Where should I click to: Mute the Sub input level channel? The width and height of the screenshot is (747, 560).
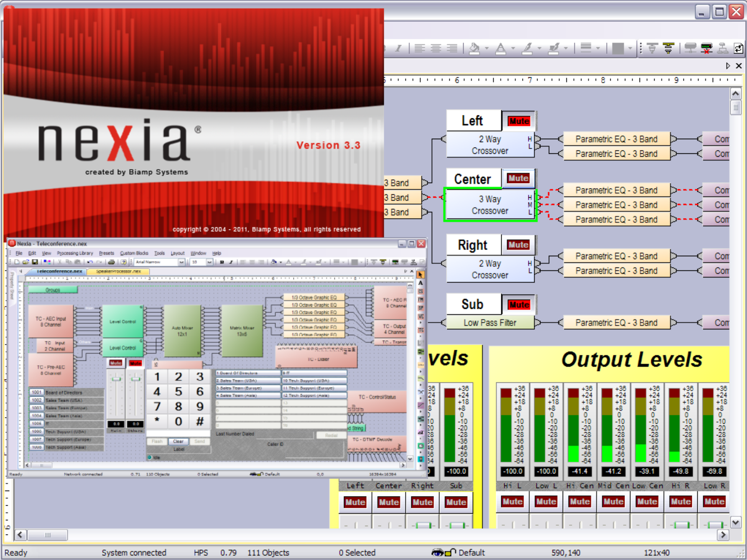[456, 502]
